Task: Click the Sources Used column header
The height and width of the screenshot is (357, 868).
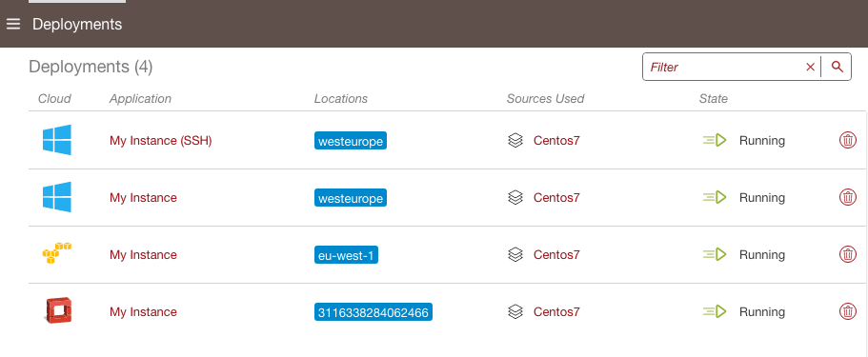Action: [x=545, y=98]
